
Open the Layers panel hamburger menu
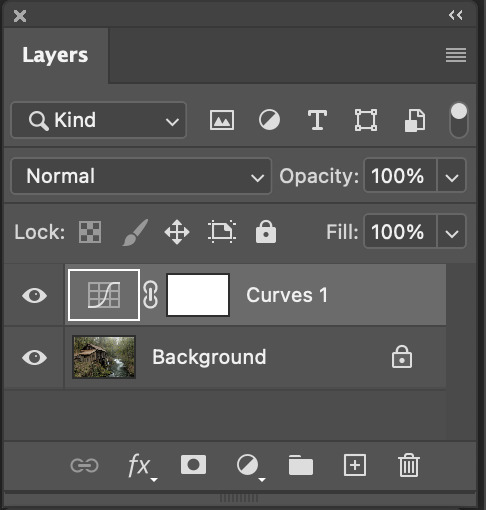[456, 55]
